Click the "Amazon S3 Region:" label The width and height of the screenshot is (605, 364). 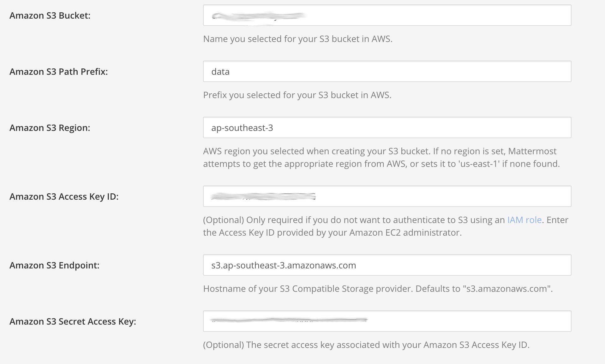(49, 127)
